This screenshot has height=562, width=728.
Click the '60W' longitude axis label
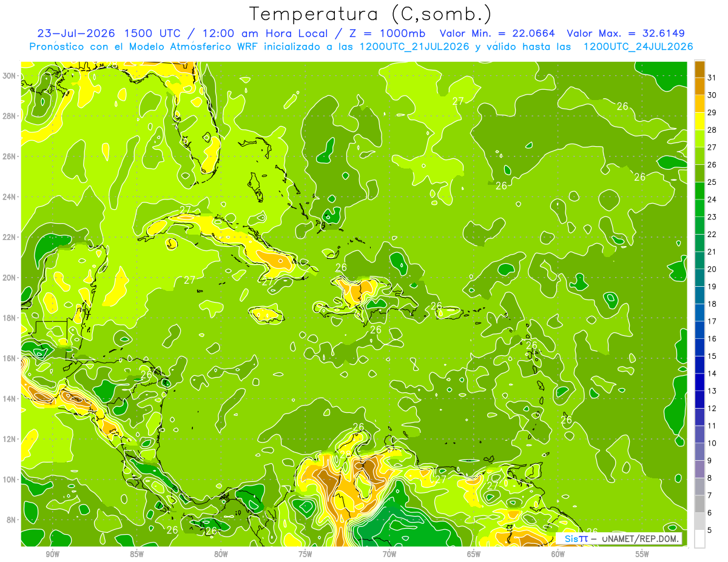coord(558,554)
